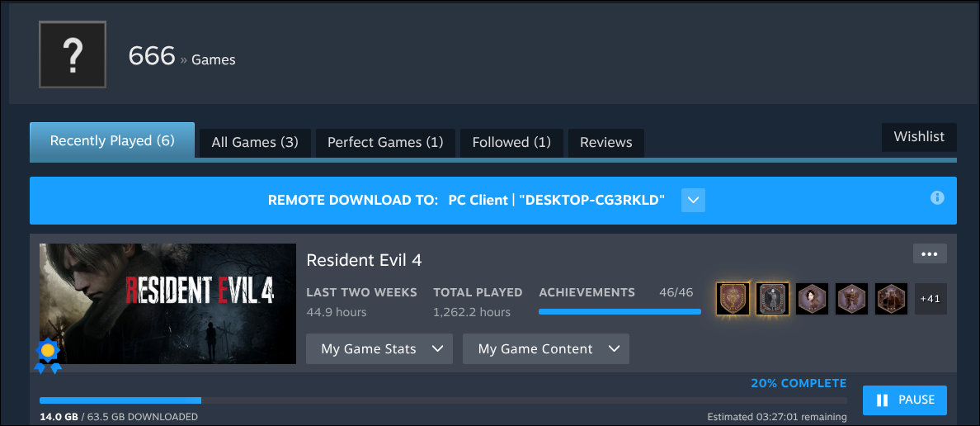Click the 44.9 hours last two weeks value
Viewport: 980px width, 426px height.
[337, 312]
